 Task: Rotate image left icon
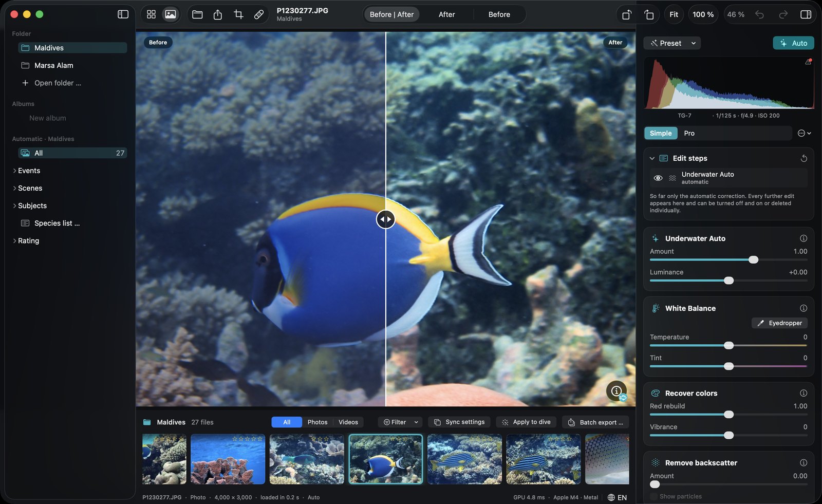(x=627, y=14)
